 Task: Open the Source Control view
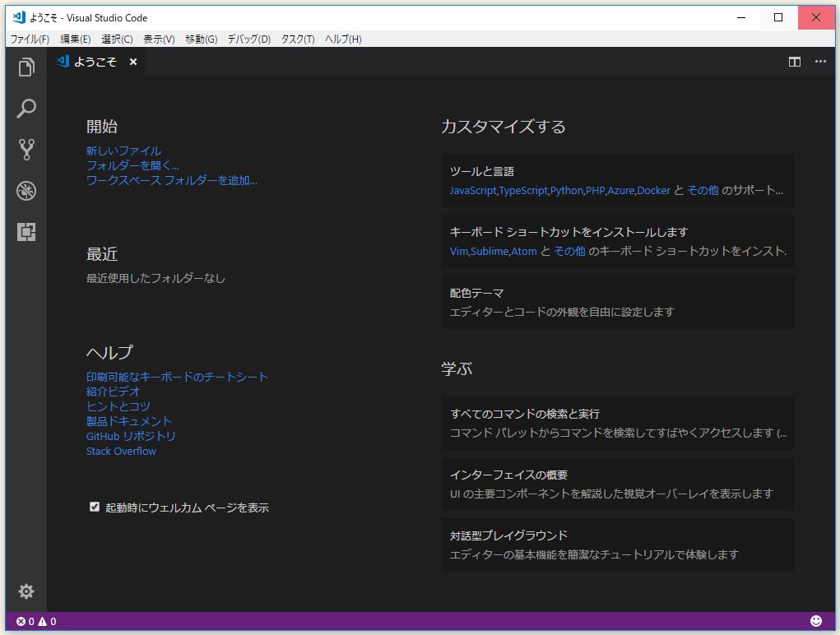[26, 150]
